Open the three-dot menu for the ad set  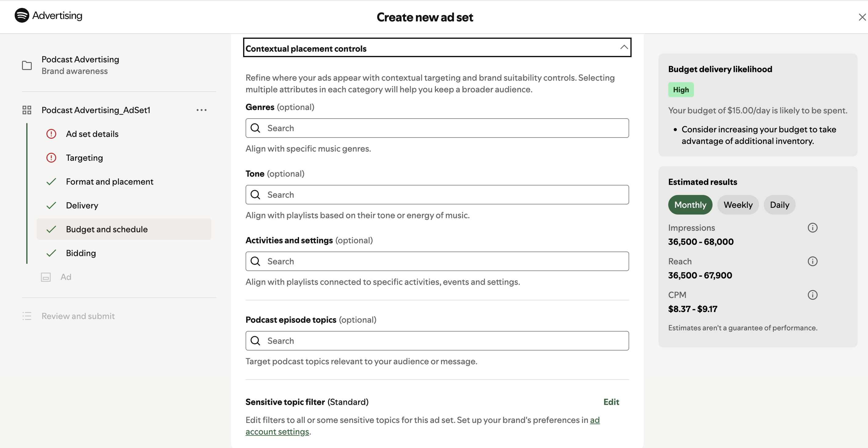(x=202, y=110)
